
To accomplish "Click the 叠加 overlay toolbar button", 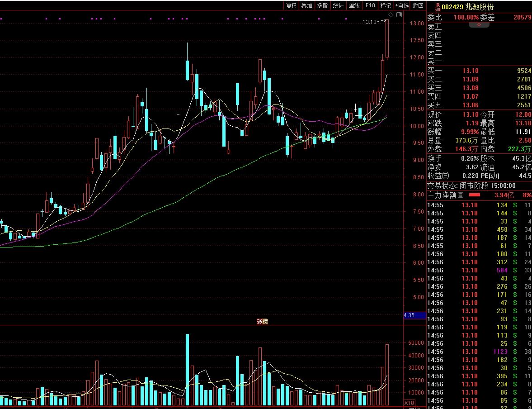I will [x=306, y=5].
